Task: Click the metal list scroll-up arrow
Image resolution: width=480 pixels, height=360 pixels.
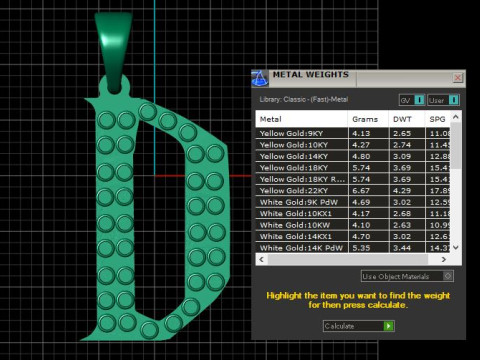Action: point(456,117)
